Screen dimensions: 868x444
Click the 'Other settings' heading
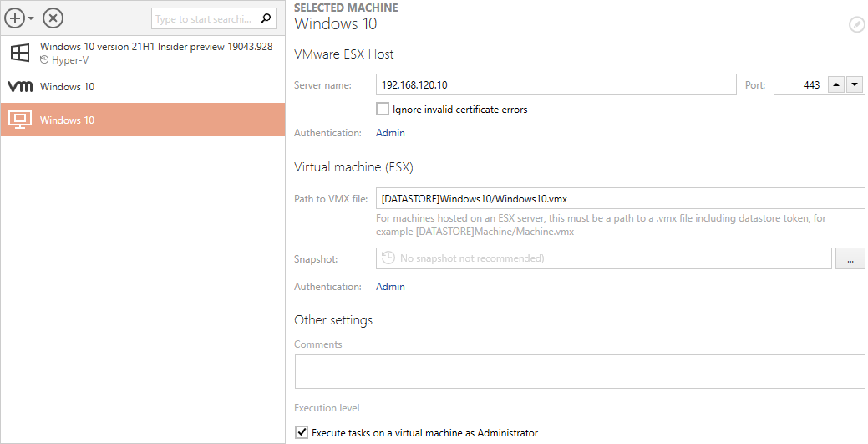333,320
